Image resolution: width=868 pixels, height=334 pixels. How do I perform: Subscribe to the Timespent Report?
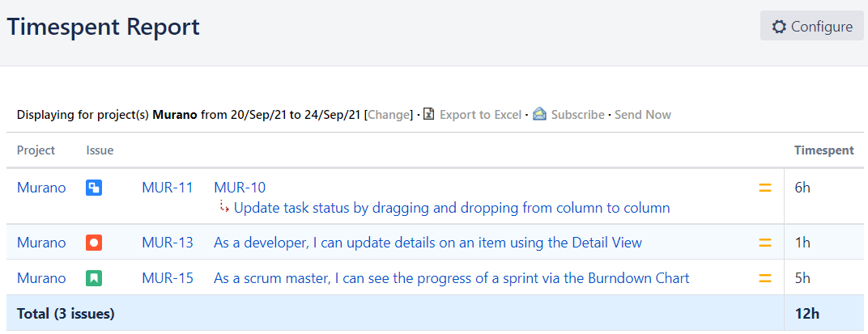(x=577, y=115)
